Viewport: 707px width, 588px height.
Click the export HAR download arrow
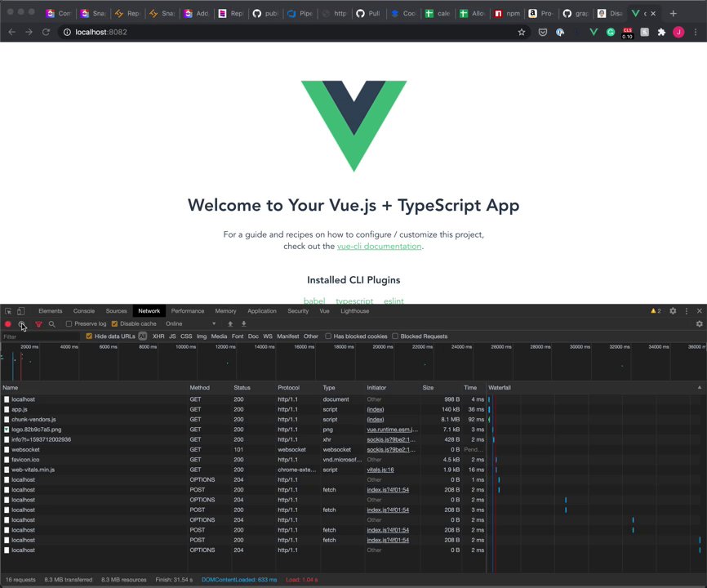244,323
